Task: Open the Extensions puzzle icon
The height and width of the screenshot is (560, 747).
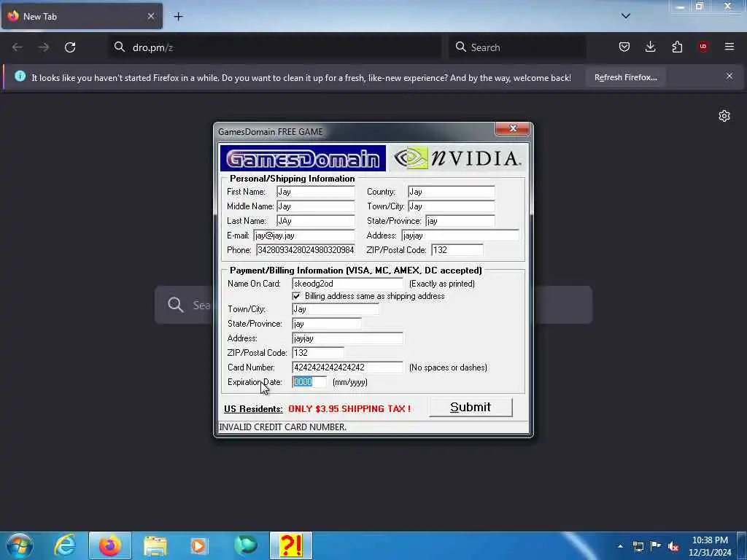Action: 677,47
